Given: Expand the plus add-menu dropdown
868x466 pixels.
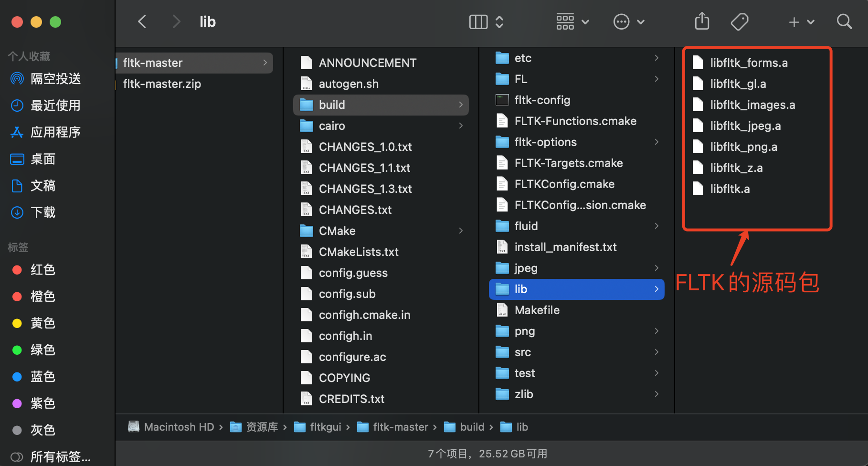Looking at the screenshot, I should click(801, 21).
